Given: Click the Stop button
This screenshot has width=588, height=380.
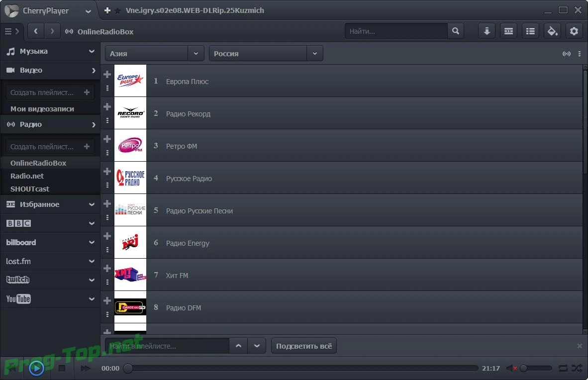Looking at the screenshot, I should (62, 369).
